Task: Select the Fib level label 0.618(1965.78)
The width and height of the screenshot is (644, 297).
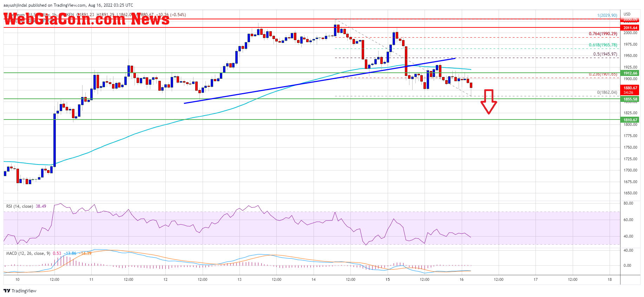Action: (x=603, y=45)
